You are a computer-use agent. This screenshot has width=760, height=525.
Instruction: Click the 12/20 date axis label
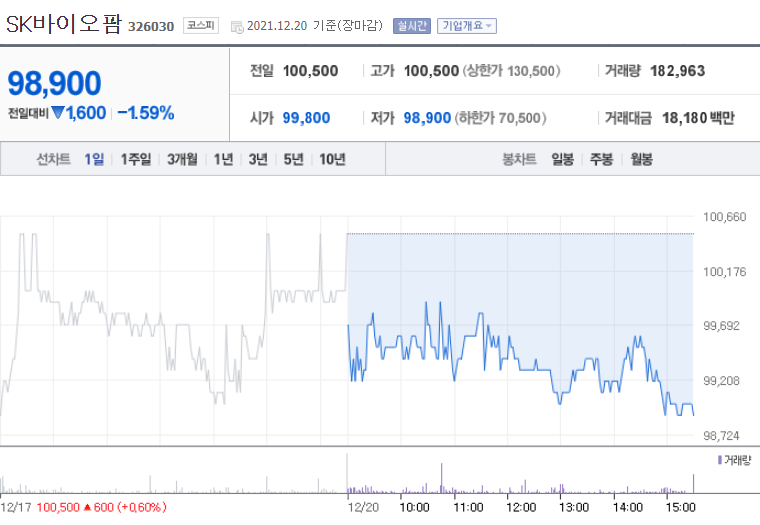[364, 508]
